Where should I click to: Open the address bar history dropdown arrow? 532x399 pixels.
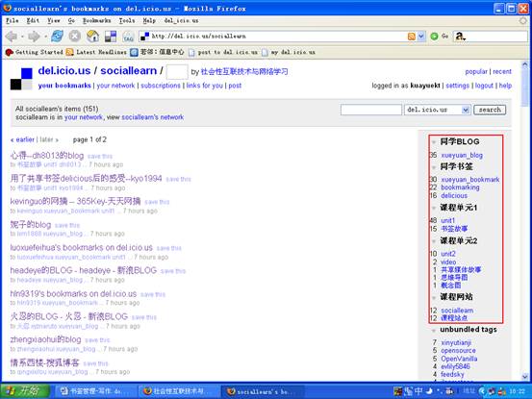(421, 37)
